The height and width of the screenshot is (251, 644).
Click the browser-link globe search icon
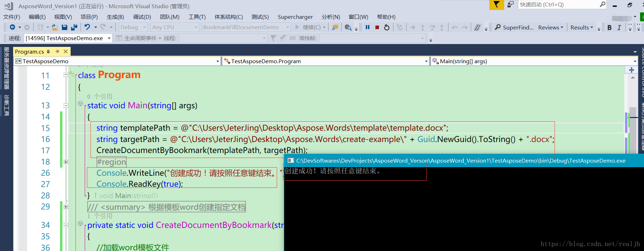(x=348, y=27)
